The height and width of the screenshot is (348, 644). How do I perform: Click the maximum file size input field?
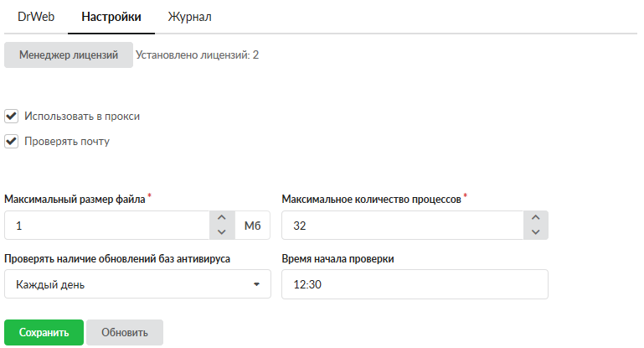[106, 226]
